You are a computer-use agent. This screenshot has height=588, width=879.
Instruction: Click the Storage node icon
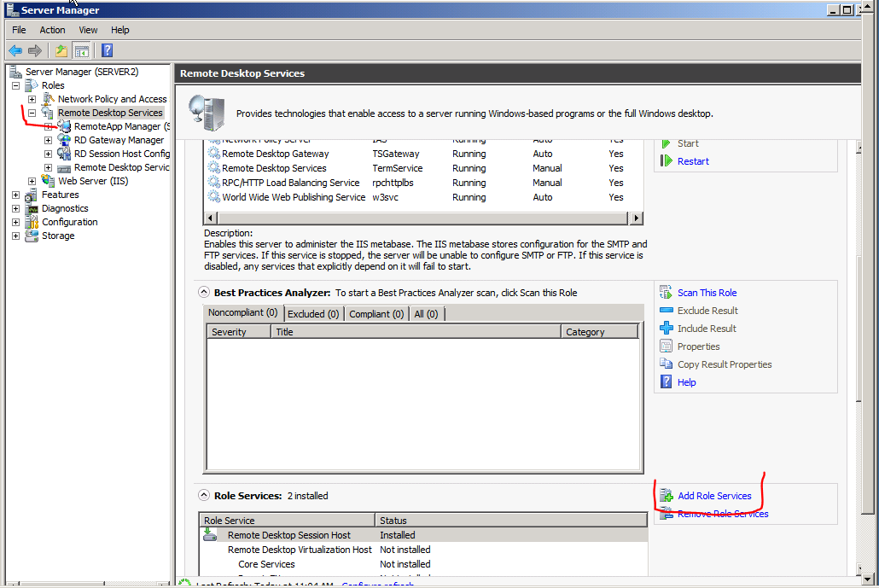tap(32, 236)
